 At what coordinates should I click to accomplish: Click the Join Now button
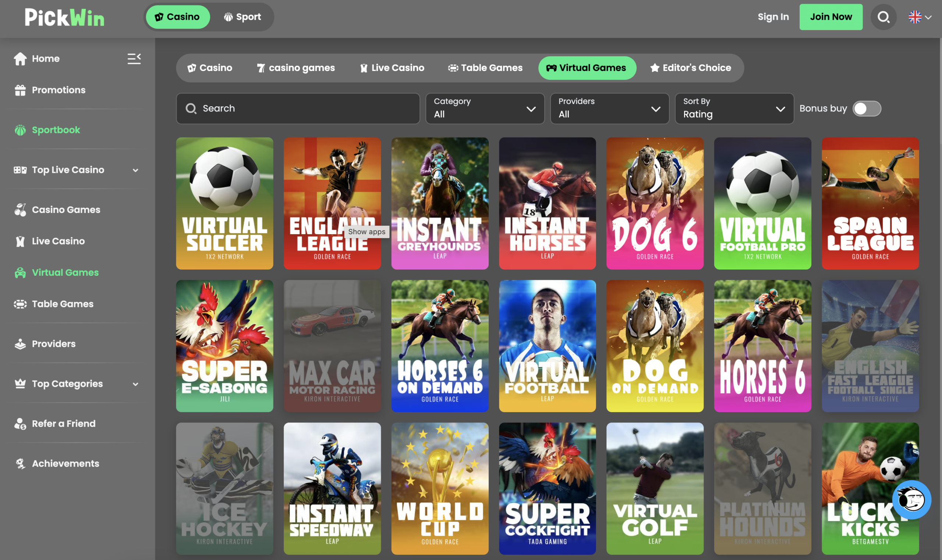pos(831,17)
